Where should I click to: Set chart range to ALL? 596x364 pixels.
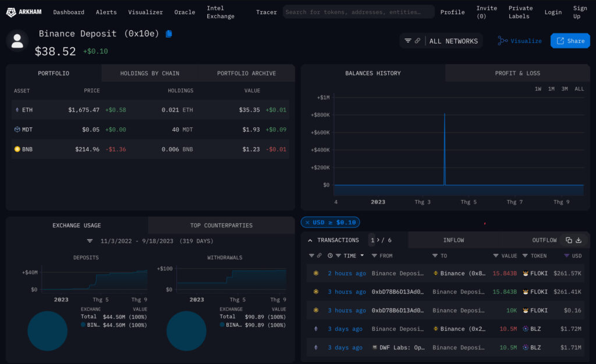point(579,89)
